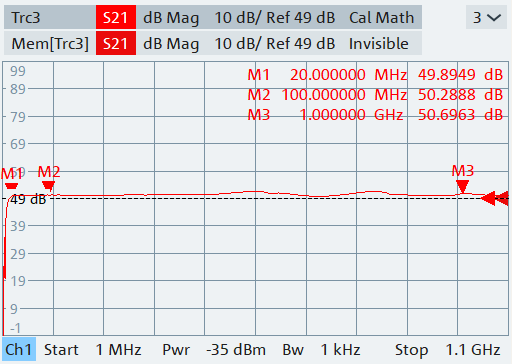
Task: Select the M3 marker triangle
Action: click(462, 186)
